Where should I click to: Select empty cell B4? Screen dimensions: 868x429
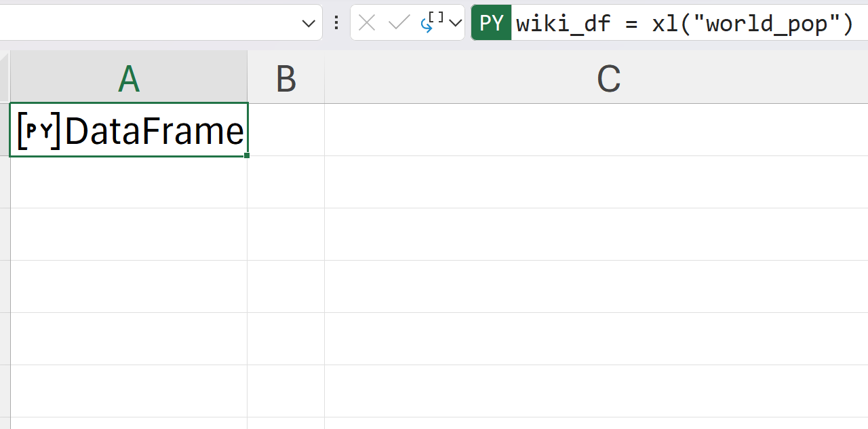click(286, 286)
